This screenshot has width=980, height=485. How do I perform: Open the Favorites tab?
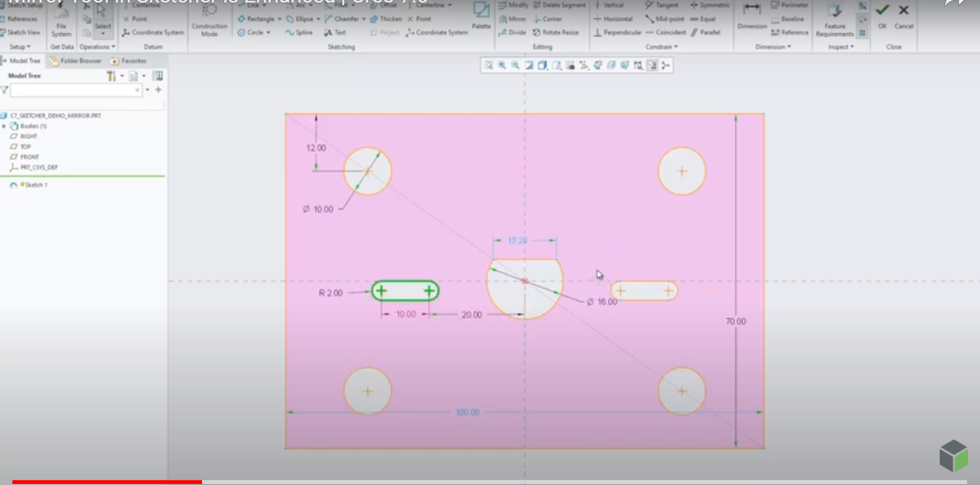pyautogui.click(x=133, y=60)
